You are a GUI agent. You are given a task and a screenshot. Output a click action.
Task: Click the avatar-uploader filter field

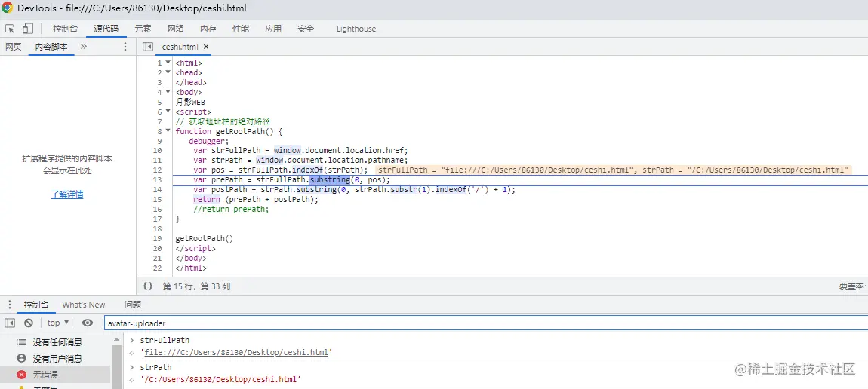tap(486, 323)
